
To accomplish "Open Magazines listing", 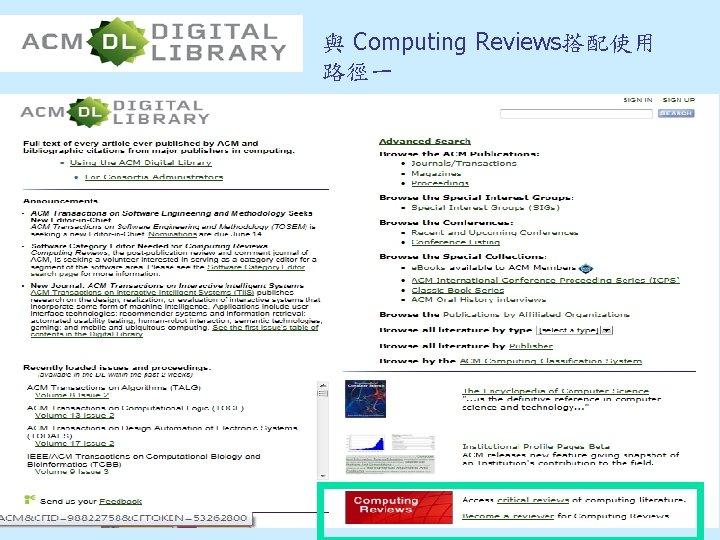I will click(x=436, y=173).
